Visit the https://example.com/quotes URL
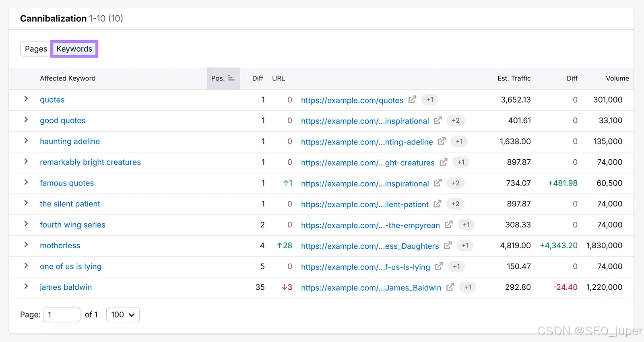 pyautogui.click(x=352, y=100)
